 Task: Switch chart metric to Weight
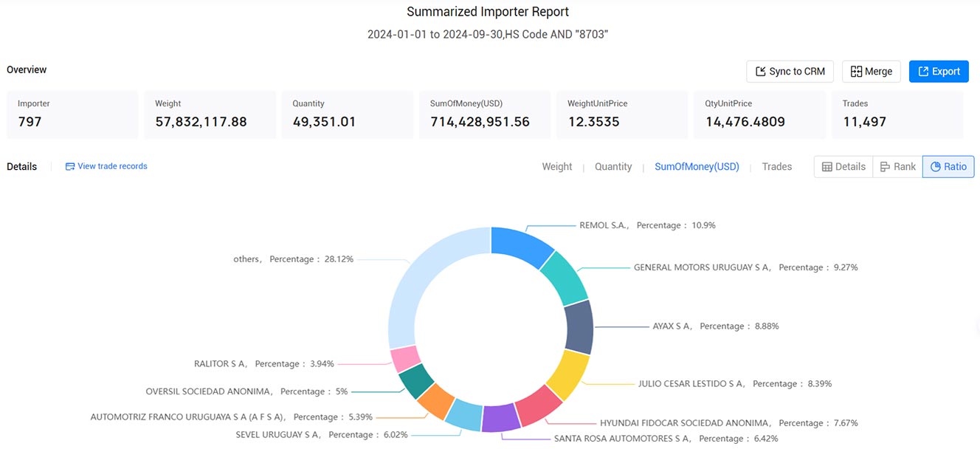pyautogui.click(x=557, y=167)
